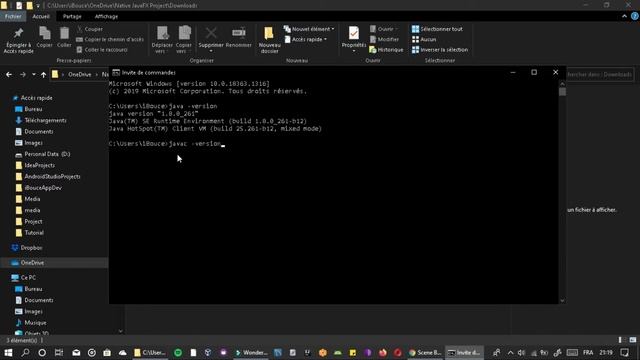Open taskbar search magnifier

click(25, 353)
